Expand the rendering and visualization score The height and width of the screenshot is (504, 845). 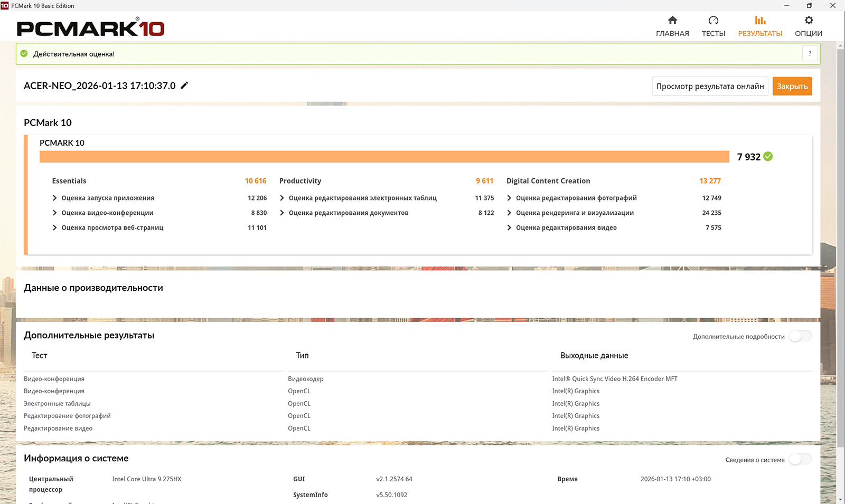509,213
